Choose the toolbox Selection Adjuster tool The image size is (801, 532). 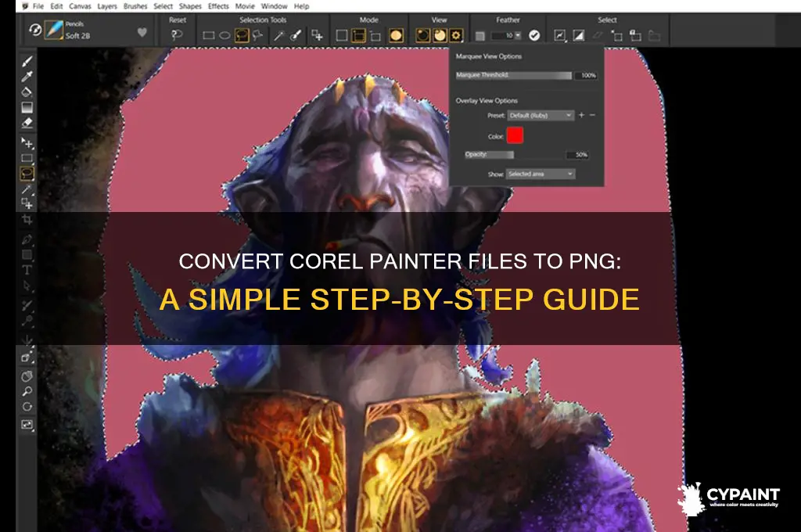(27, 204)
